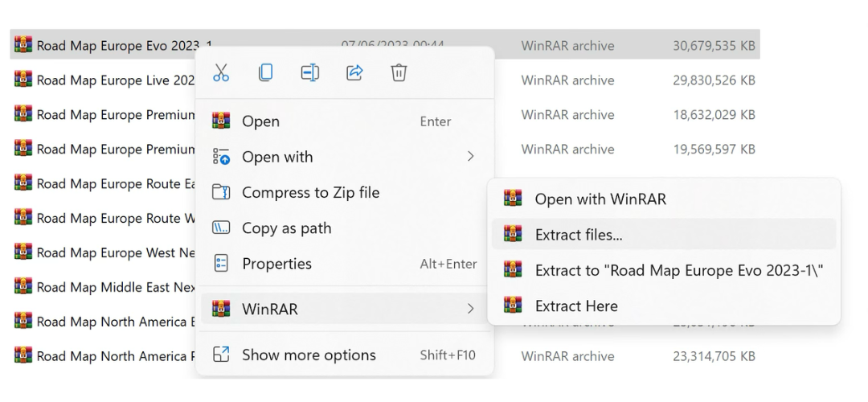Select Copy as path option
The height and width of the screenshot is (402, 868).
coord(286,228)
